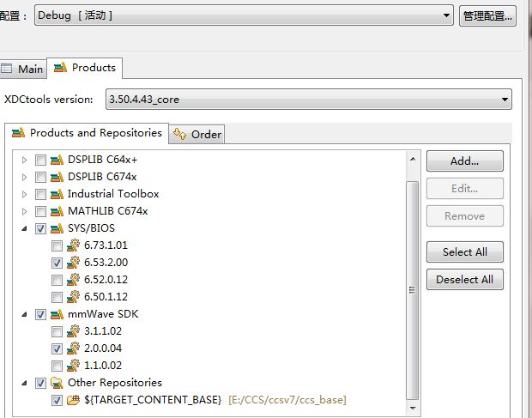Viewport: 532px width, 418px height.
Task: Check SYS/BIOS version 6.52.0.12
Action: pos(57,281)
